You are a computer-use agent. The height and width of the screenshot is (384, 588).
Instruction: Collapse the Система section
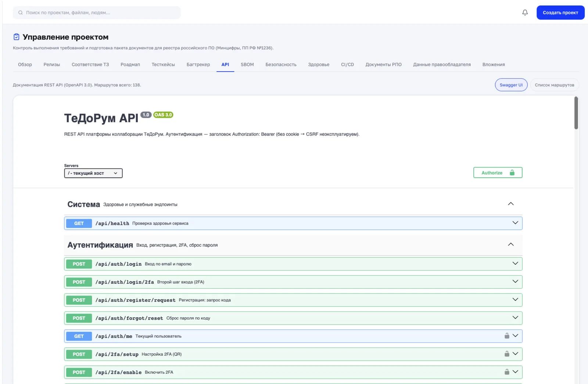coord(511,204)
